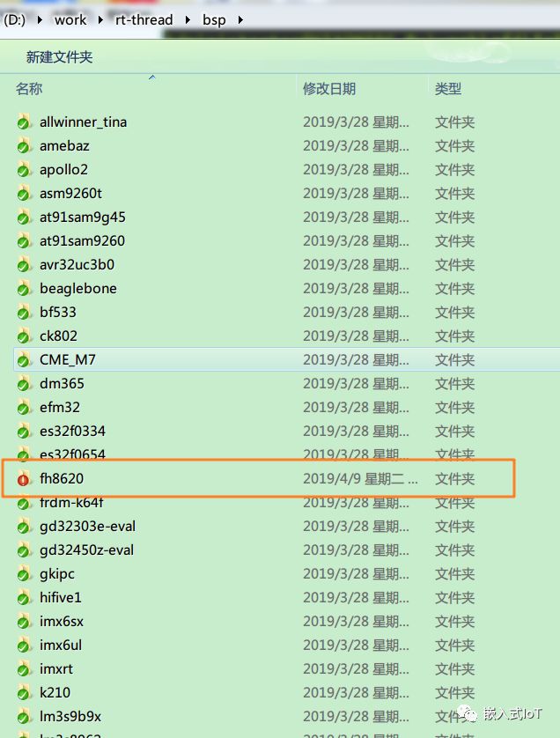Expand the arrow after rt-thread in breadcrumb
The image size is (560, 738).
[188, 19]
